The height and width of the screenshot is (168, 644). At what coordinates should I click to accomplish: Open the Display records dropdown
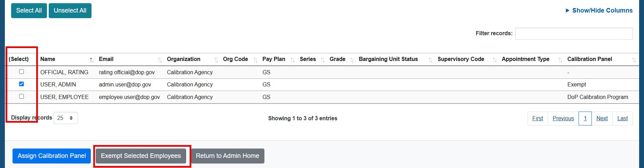coord(66,118)
